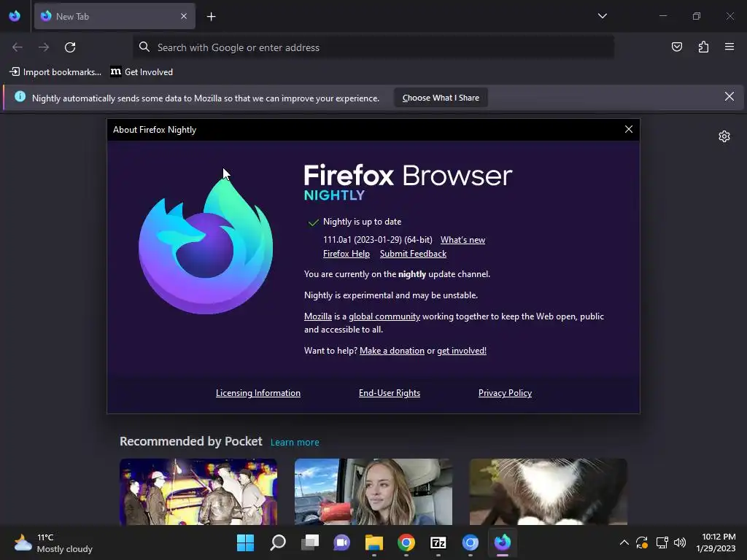
Task: Click the sync update tray icon
Action: (642, 542)
